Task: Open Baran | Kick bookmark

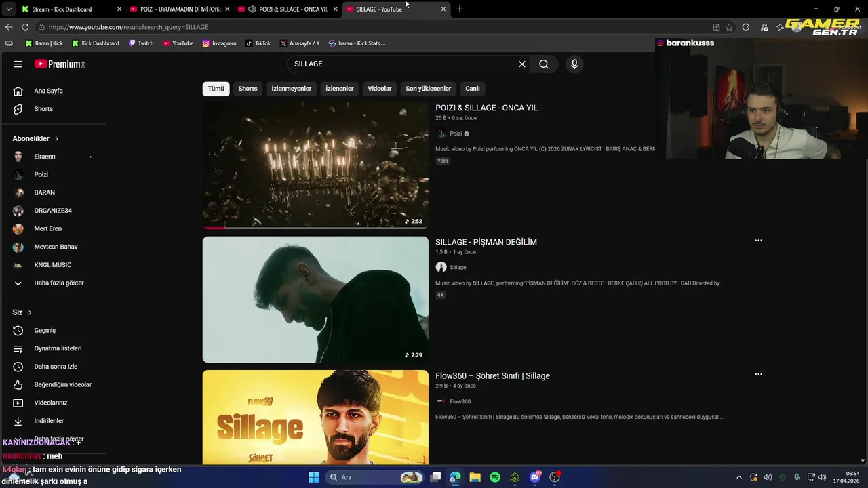Action: pyautogui.click(x=44, y=43)
